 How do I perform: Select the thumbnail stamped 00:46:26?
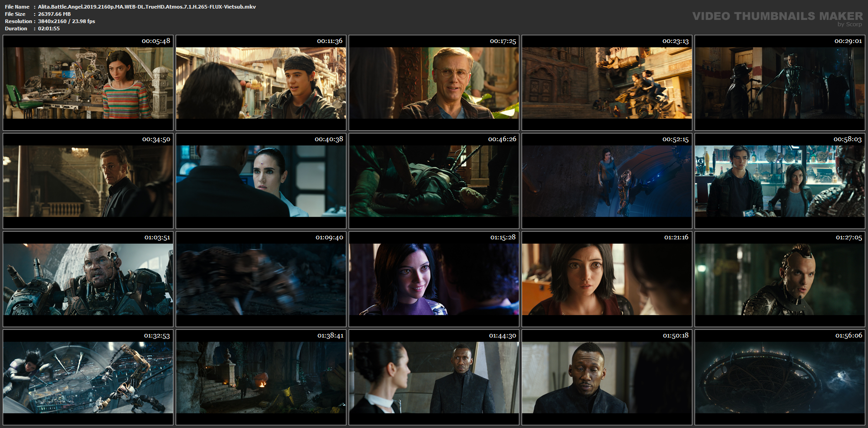[x=434, y=181]
